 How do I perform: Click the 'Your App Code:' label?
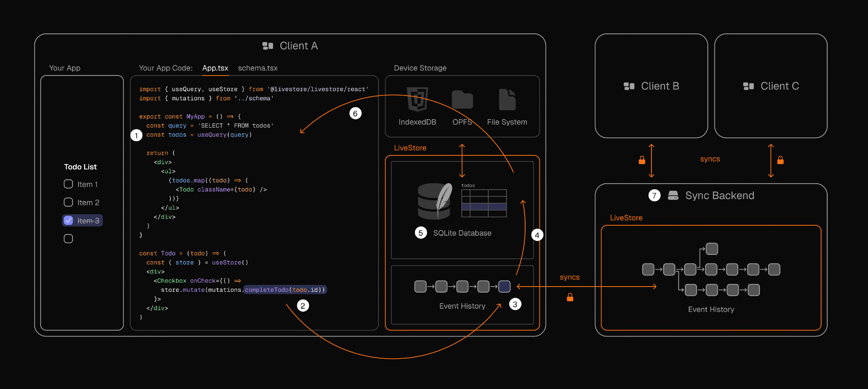tap(166, 68)
